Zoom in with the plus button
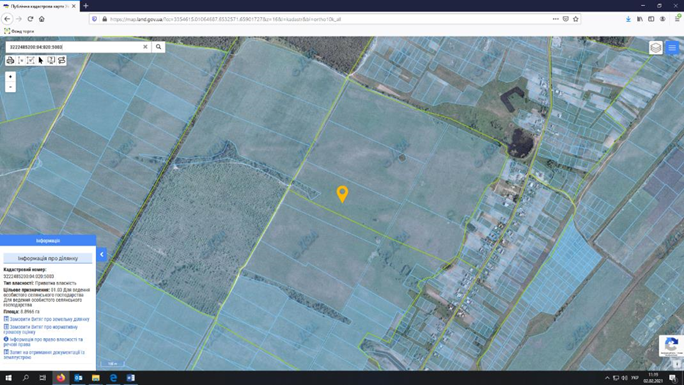Screen dimensions: 684x385 point(10,77)
